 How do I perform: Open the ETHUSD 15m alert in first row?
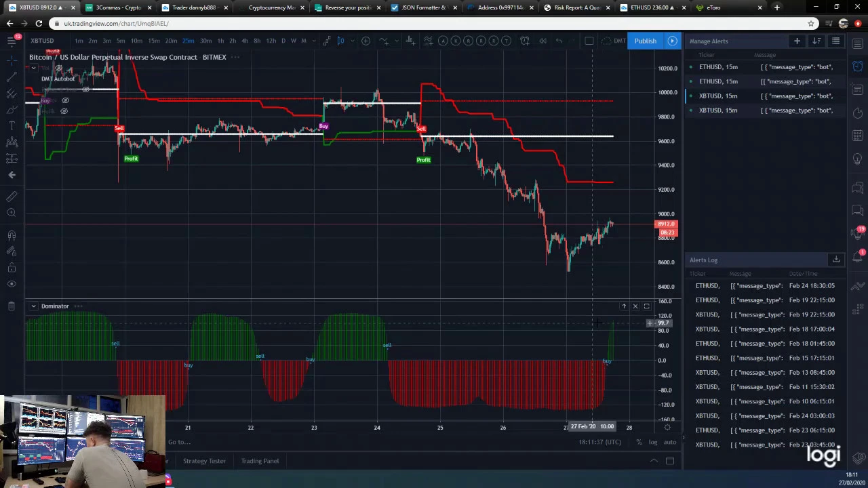764,67
